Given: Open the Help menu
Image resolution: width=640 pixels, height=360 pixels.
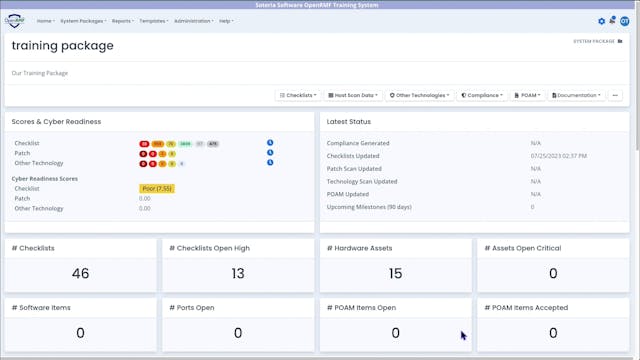Looking at the screenshot, I should 227,21.
